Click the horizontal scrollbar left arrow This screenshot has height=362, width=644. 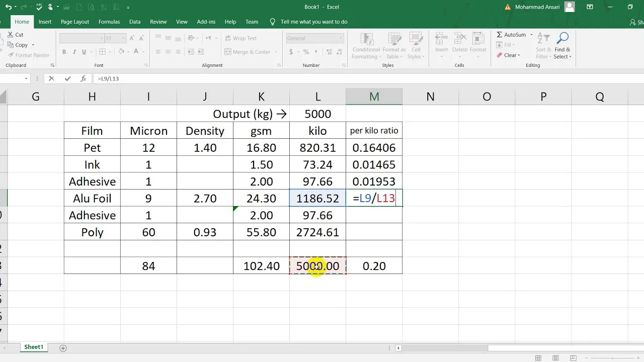(x=398, y=348)
